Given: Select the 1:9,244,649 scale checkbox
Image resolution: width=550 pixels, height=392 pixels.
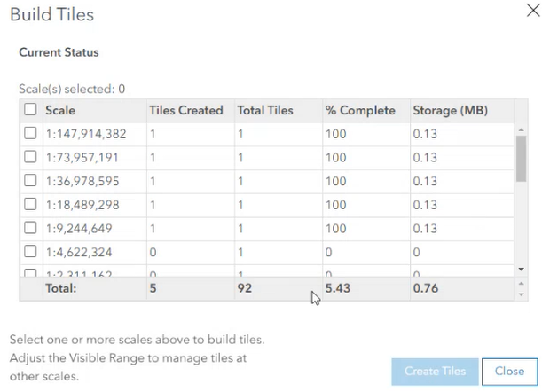Looking at the screenshot, I should 30,228.
